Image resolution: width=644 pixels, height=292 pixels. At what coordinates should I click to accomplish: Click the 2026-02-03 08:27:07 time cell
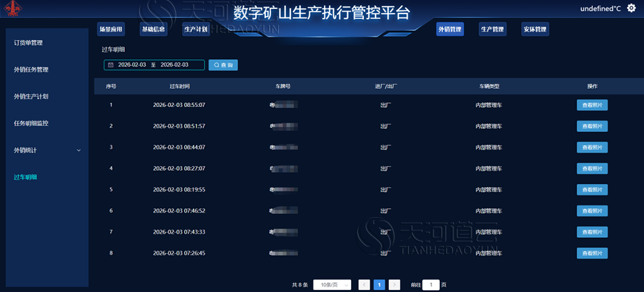(x=179, y=168)
